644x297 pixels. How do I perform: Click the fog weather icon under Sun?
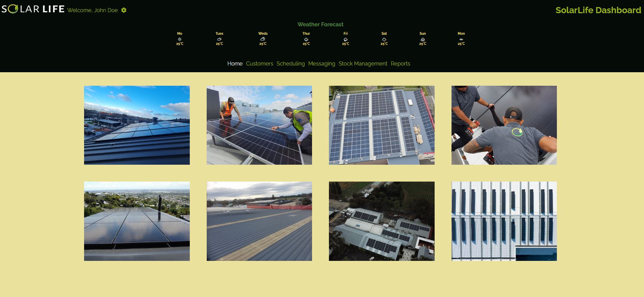coord(423,39)
